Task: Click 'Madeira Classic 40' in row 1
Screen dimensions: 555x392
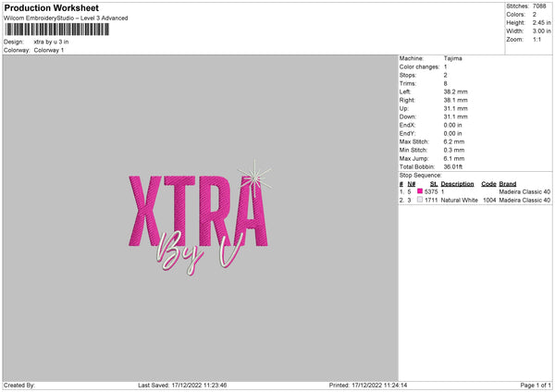Action: click(524, 191)
